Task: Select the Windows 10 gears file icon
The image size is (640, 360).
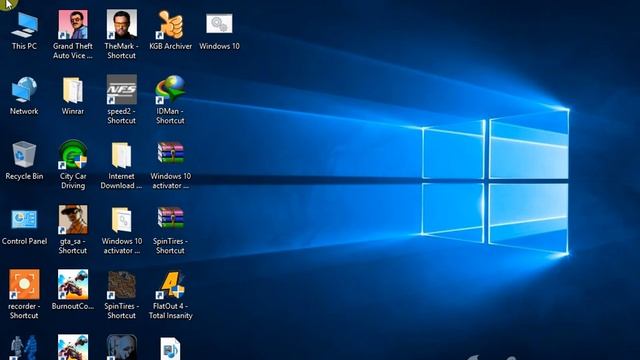Action: pos(219,24)
